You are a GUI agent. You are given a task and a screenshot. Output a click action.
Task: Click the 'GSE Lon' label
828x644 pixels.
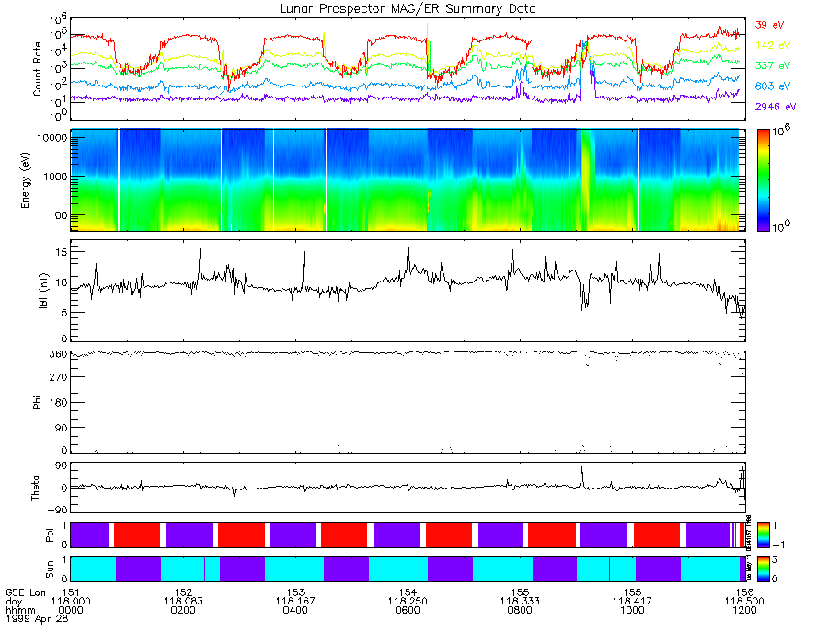(26, 592)
